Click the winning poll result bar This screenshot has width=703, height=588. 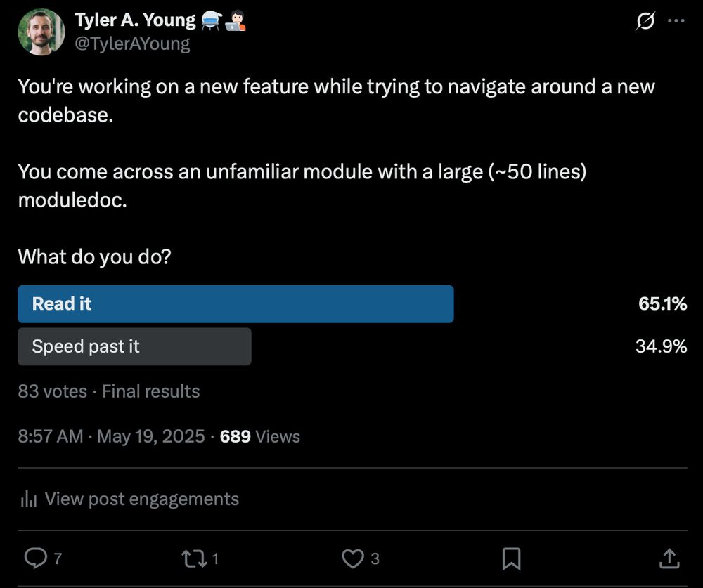click(x=236, y=303)
